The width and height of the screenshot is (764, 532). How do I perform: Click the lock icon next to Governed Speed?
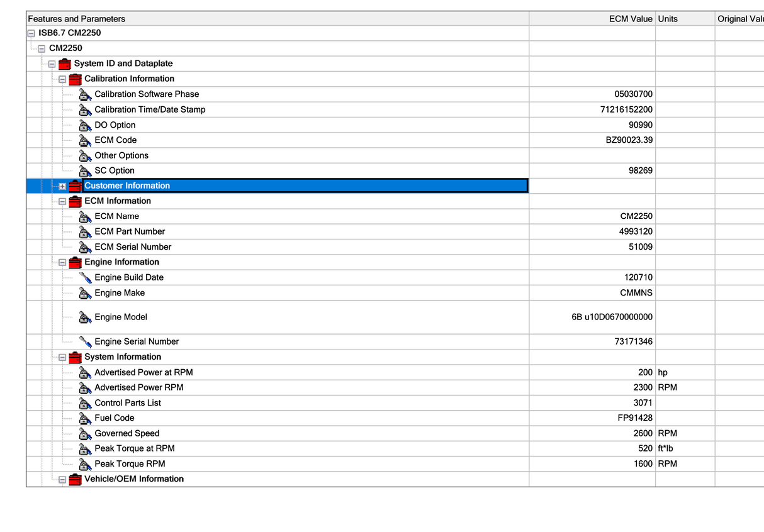coord(85,433)
